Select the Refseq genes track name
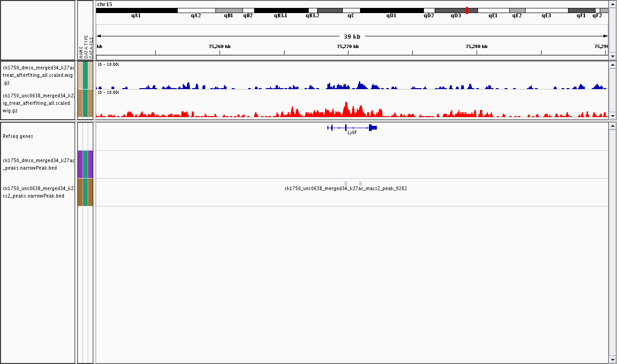Screen dimensions: 617x364 pos(18,136)
